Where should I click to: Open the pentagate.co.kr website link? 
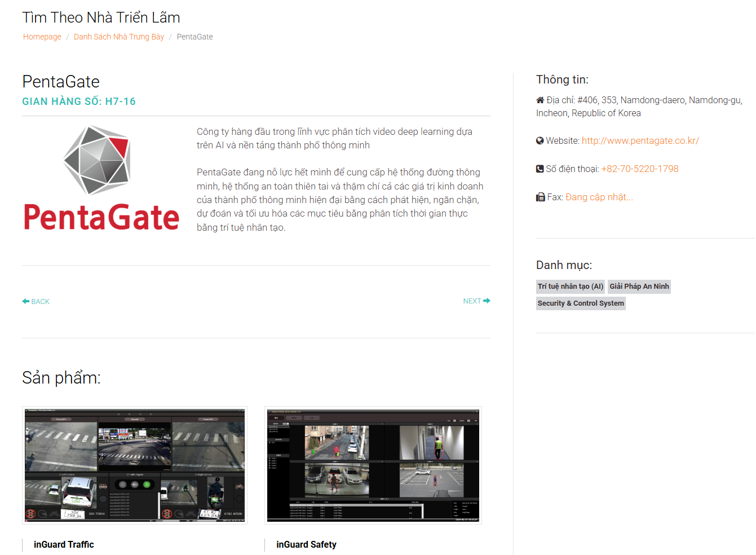640,140
